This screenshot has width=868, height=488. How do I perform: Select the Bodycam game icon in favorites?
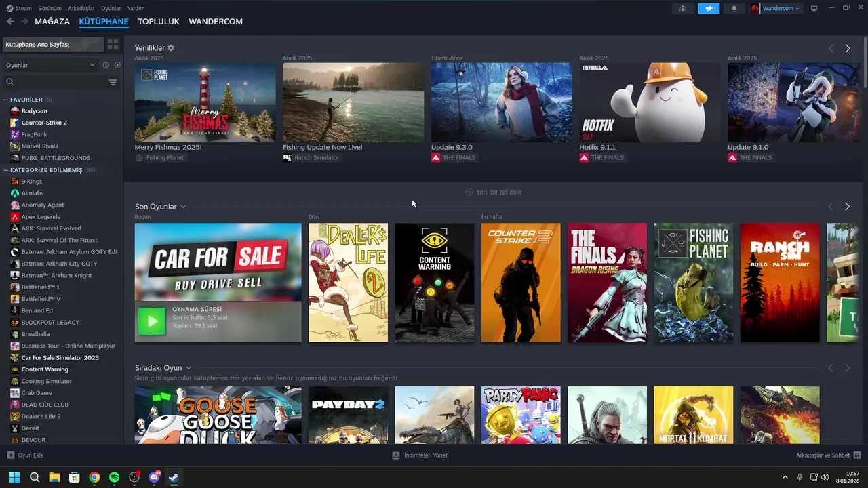pyautogui.click(x=15, y=111)
